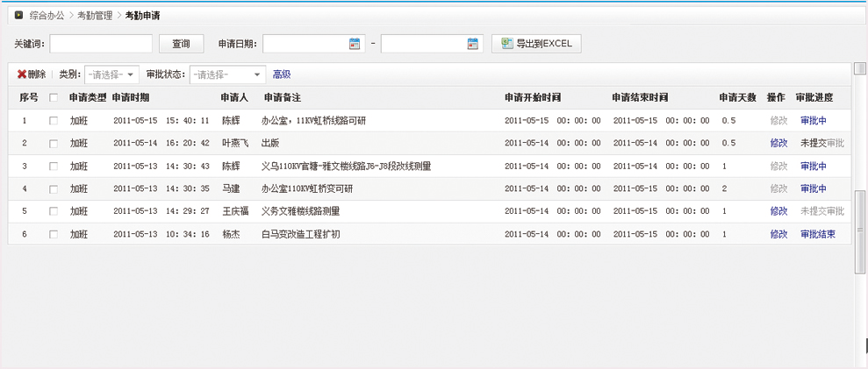This screenshot has height=369, width=868.
Task: Click the breadcrumb home icon
Action: tap(18, 15)
